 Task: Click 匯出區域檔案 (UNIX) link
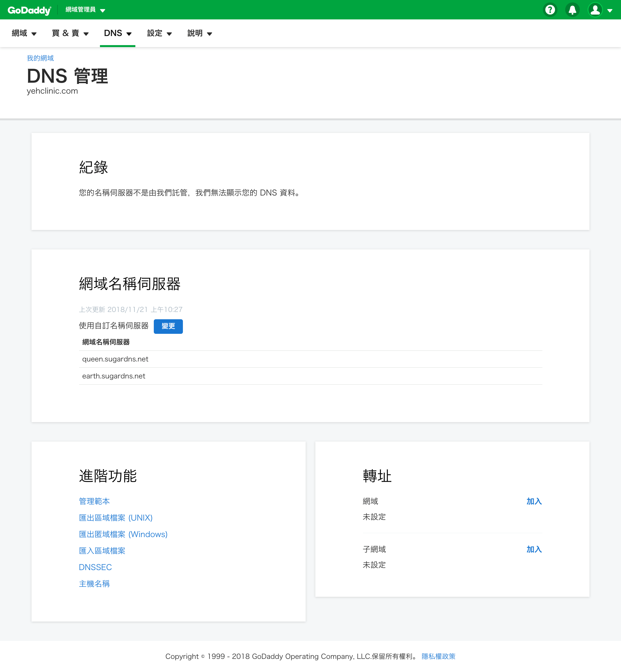[x=116, y=517]
